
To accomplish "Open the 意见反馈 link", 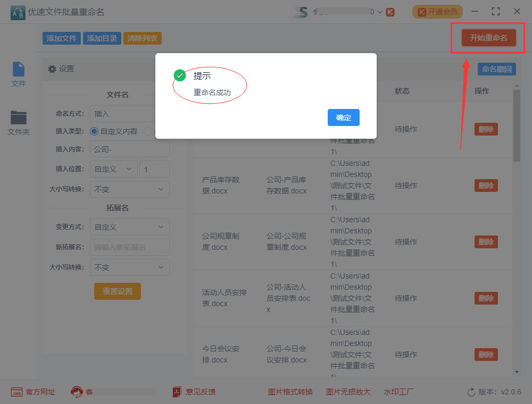I will tap(201, 392).
